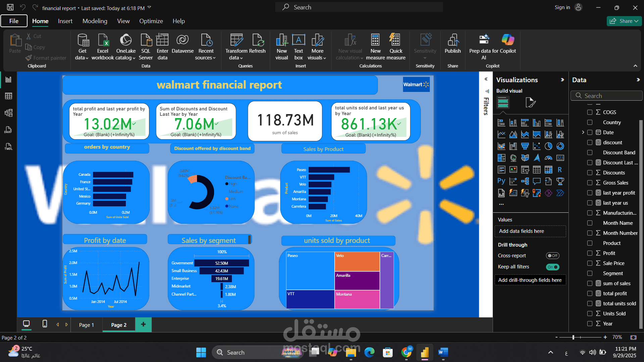Image resolution: width=644 pixels, height=362 pixels.
Task: Click the title bar Search box
Action: tap(359, 7)
